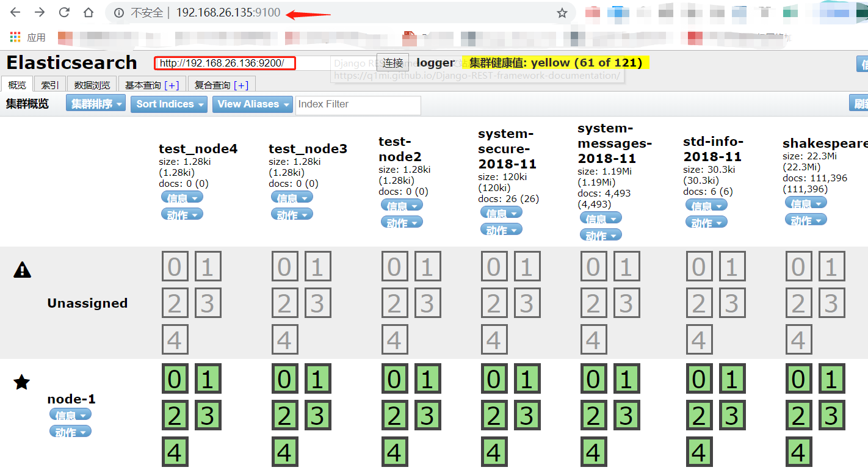Bookmark this page with star icon
The height and width of the screenshot is (470, 868).
point(562,13)
